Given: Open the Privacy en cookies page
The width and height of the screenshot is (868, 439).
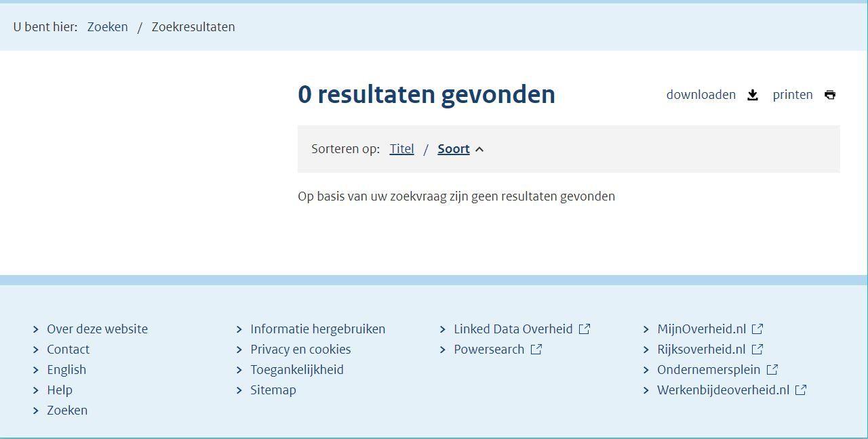Looking at the screenshot, I should (300, 349).
